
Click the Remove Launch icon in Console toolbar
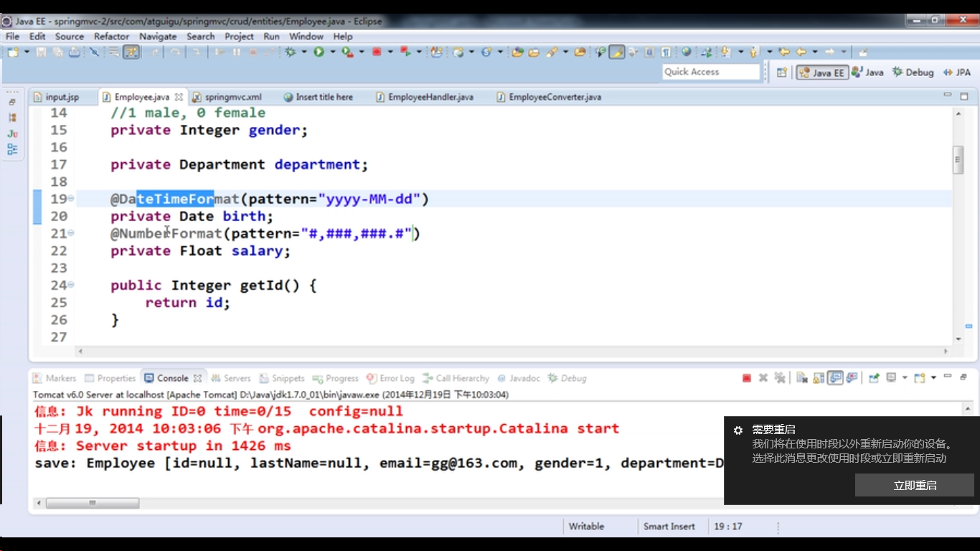click(763, 378)
